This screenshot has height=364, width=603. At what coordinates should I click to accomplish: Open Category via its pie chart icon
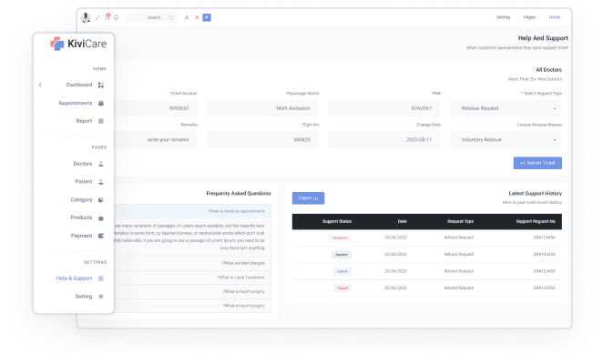click(x=101, y=200)
